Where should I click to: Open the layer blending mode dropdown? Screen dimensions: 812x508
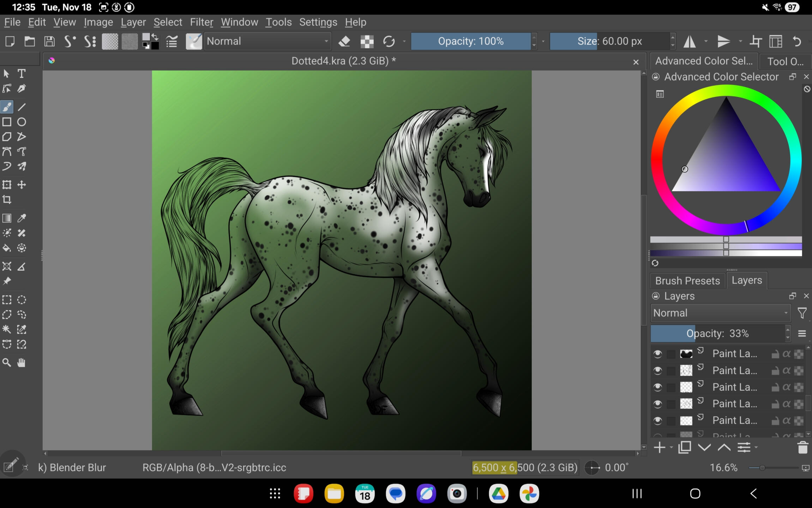720,313
